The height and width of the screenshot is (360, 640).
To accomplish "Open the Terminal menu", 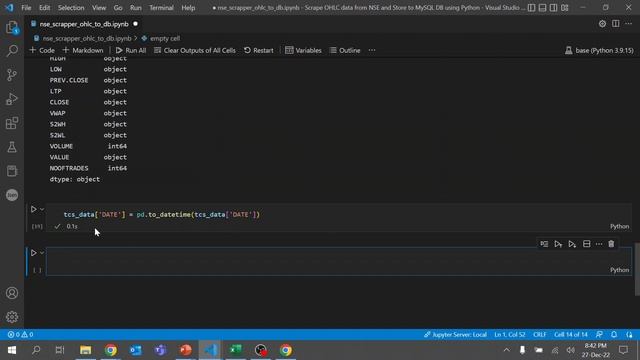I will point(161,8).
